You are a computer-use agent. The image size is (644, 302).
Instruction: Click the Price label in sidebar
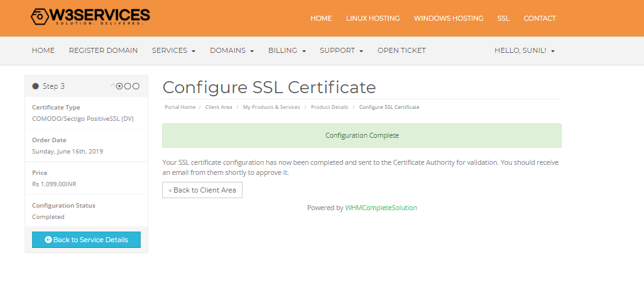(40, 173)
